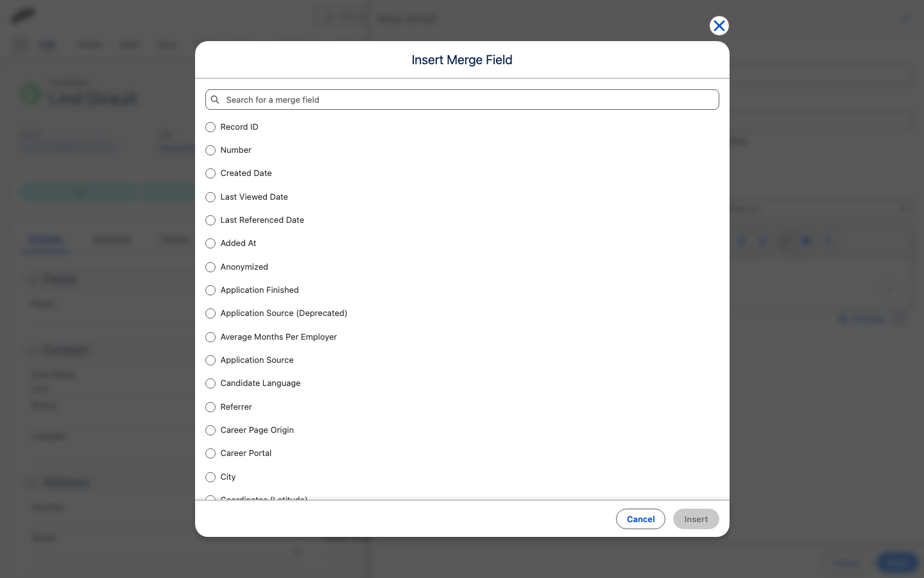Screen dimensions: 924x578
Task: Choose the Number radio option
Action: (x=210, y=150)
